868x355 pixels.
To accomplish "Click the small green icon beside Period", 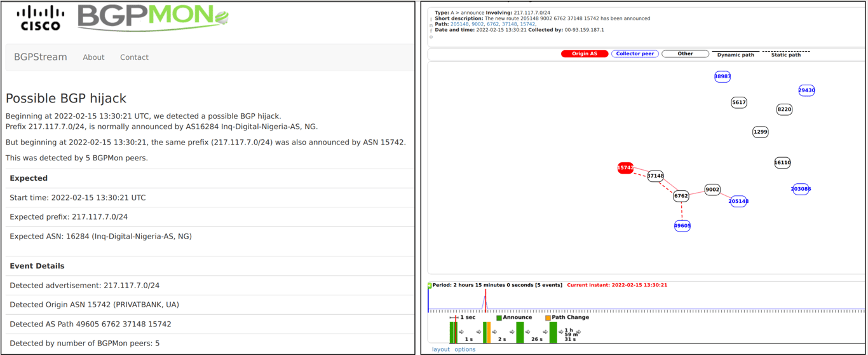I will 430,286.
